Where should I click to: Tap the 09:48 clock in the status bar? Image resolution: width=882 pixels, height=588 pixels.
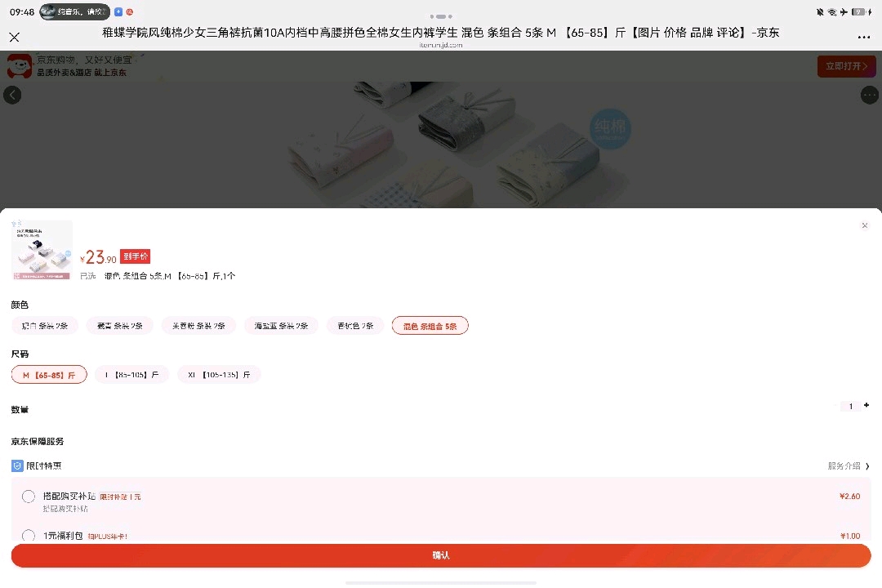click(22, 11)
